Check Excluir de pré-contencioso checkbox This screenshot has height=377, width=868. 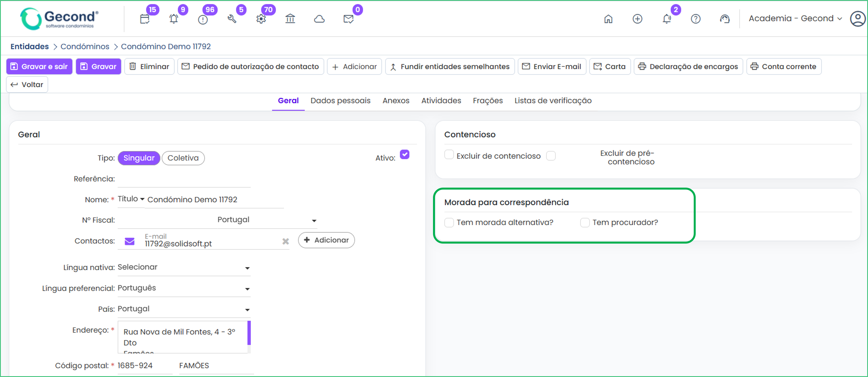pos(551,156)
